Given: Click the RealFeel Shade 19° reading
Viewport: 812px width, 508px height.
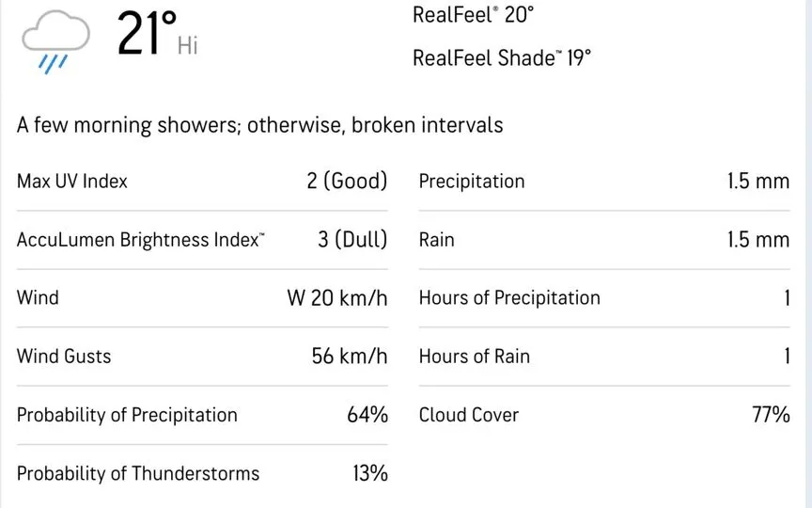Looking at the screenshot, I should [501, 58].
